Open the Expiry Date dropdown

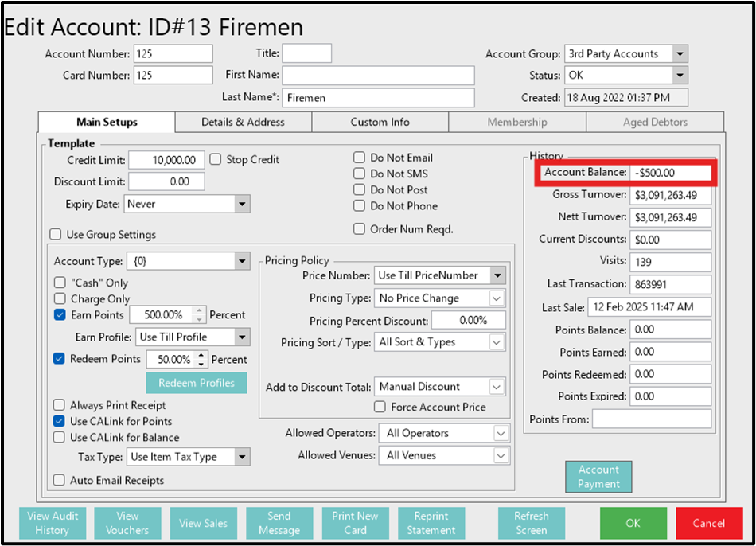pyautogui.click(x=242, y=204)
